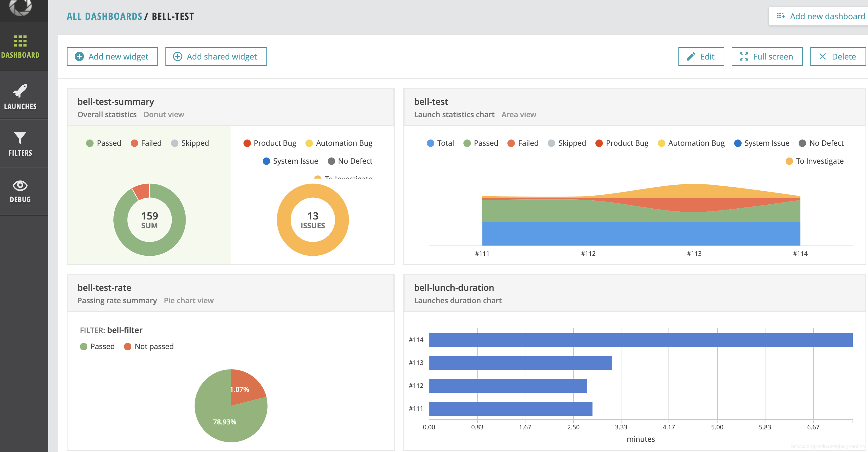Viewport: 868px width, 452px height.
Task: Toggle Failed legend in bell-test area chart
Action: point(523,143)
